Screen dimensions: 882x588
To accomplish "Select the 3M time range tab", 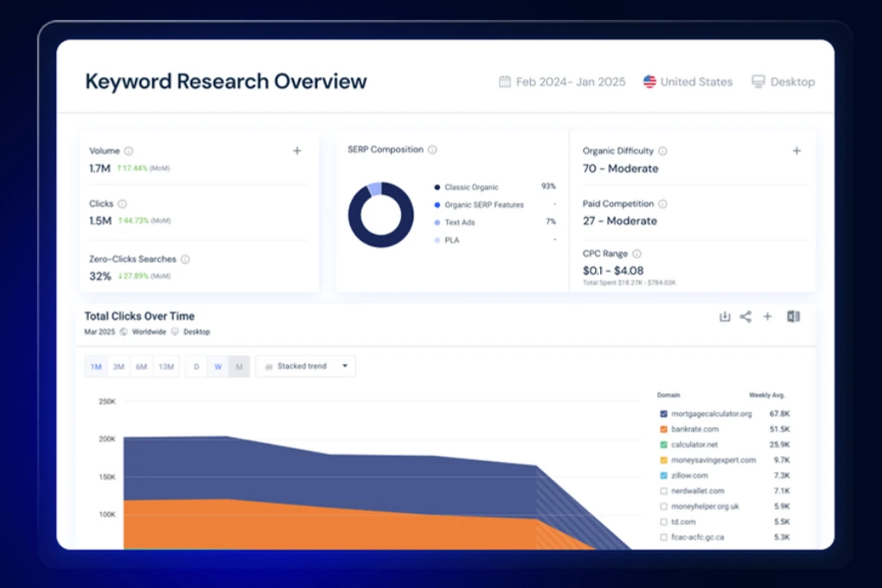I will coord(118,367).
